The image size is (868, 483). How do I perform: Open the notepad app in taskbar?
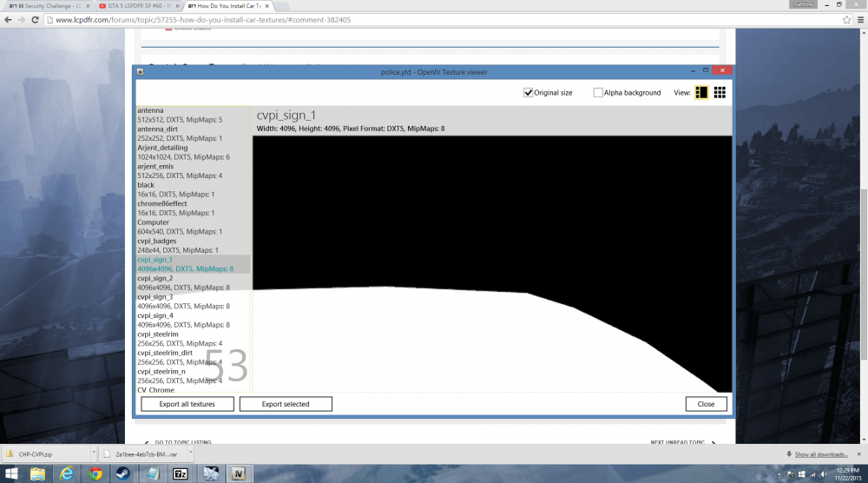[x=152, y=473]
